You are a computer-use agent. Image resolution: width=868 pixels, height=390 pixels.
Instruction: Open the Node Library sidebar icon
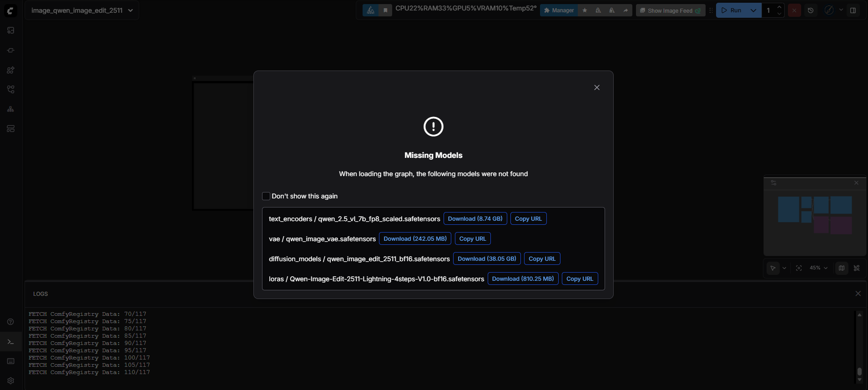pos(10,50)
